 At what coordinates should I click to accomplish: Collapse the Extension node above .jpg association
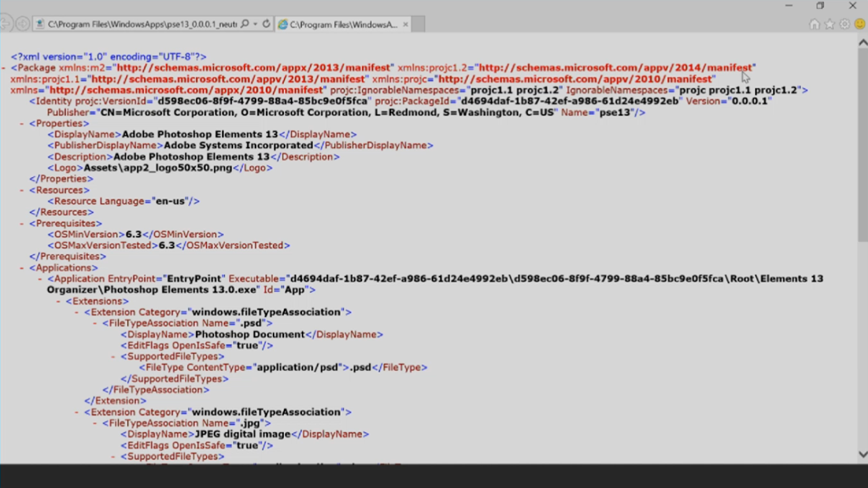[76, 413]
